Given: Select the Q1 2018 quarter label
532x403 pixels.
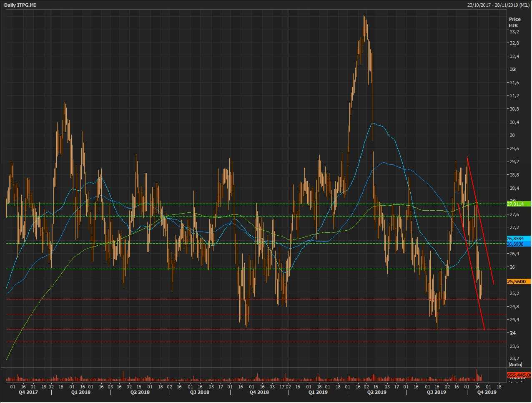Looking at the screenshot, I should click(80, 392).
